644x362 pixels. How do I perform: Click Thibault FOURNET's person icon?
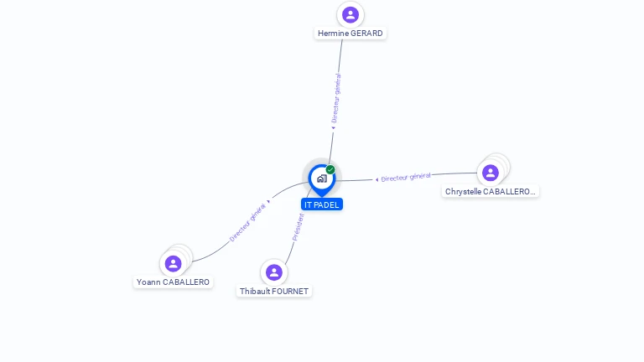(x=274, y=272)
